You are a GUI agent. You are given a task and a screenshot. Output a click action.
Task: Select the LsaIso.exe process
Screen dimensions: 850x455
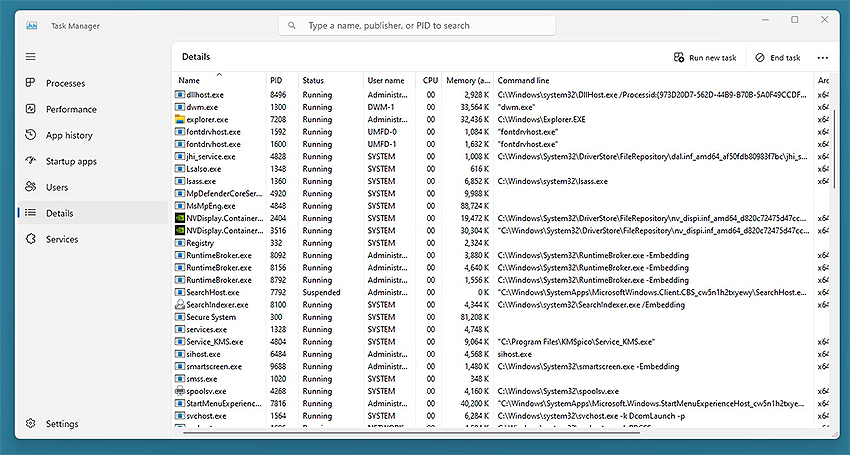(501, 169)
